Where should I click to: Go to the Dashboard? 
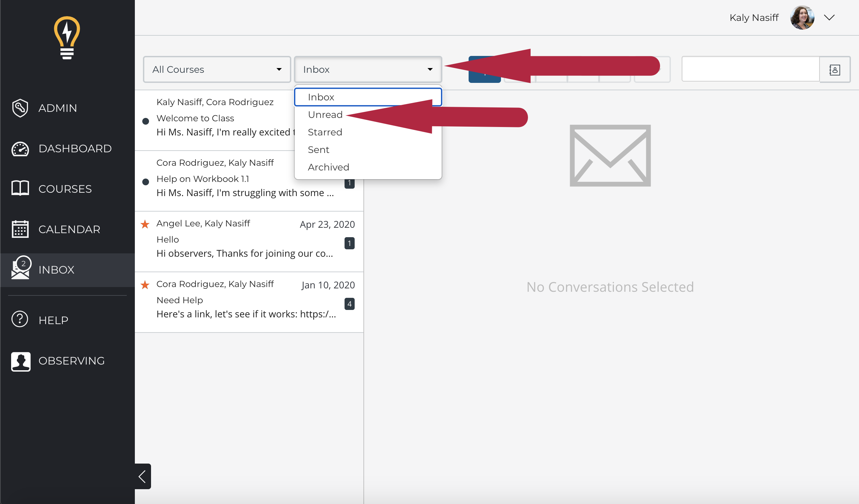tap(67, 149)
